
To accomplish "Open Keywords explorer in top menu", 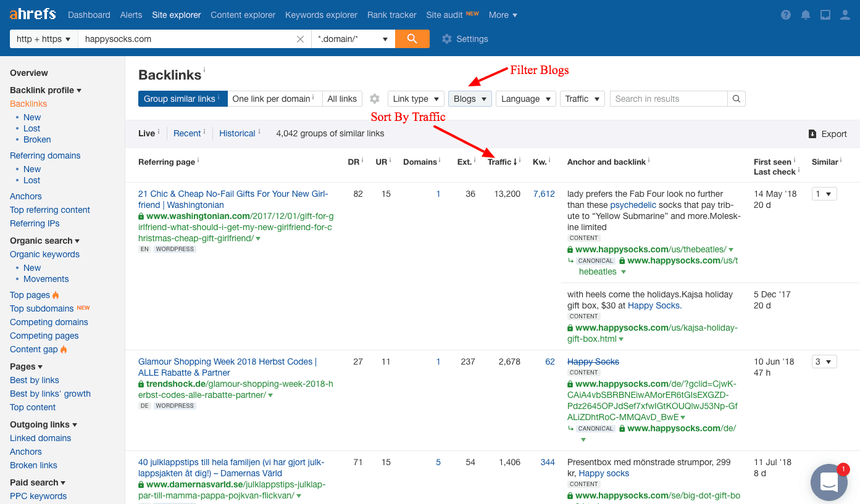I will tap(321, 15).
